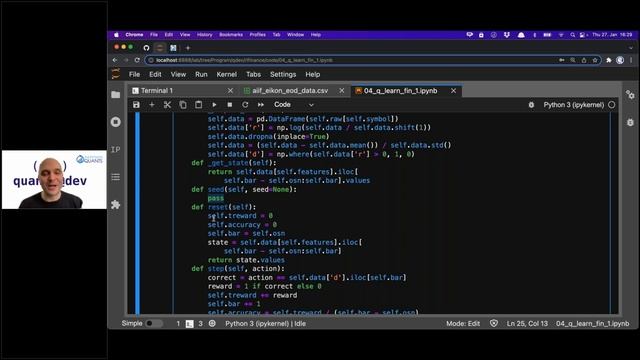Open the Chrome profile avatar
The height and width of the screenshot is (360, 640).
(620, 60)
